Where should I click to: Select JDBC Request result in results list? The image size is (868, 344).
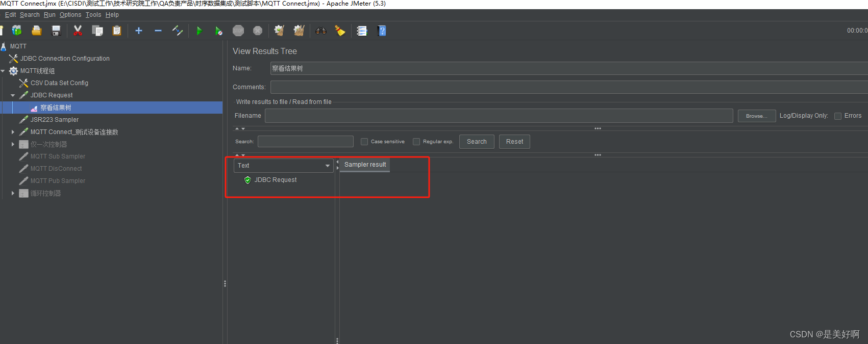pyautogui.click(x=275, y=180)
